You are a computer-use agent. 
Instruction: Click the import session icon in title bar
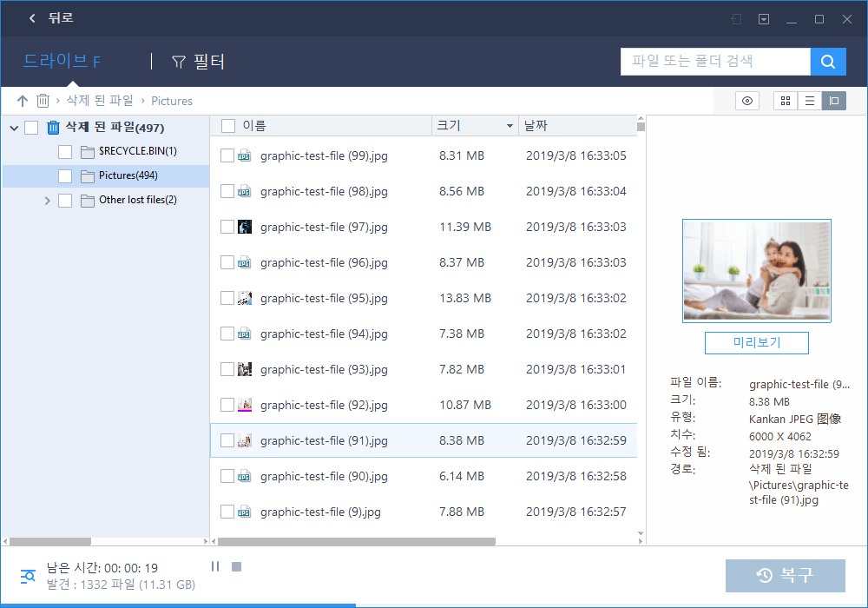(736, 19)
